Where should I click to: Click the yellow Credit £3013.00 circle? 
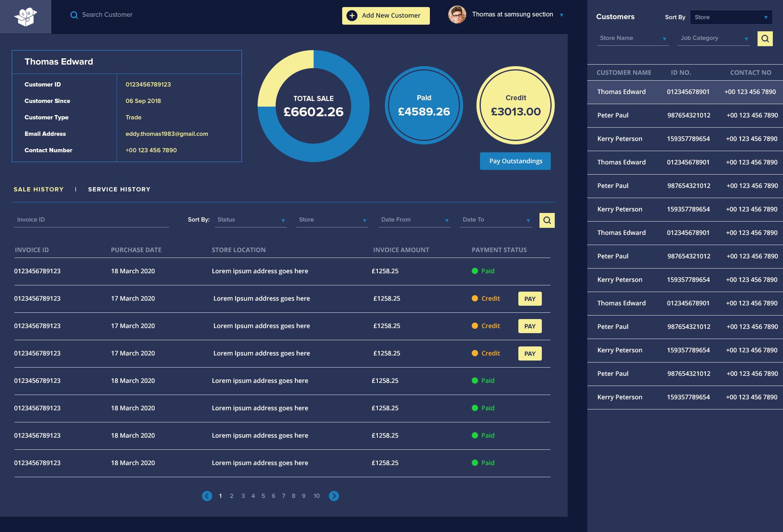point(515,105)
